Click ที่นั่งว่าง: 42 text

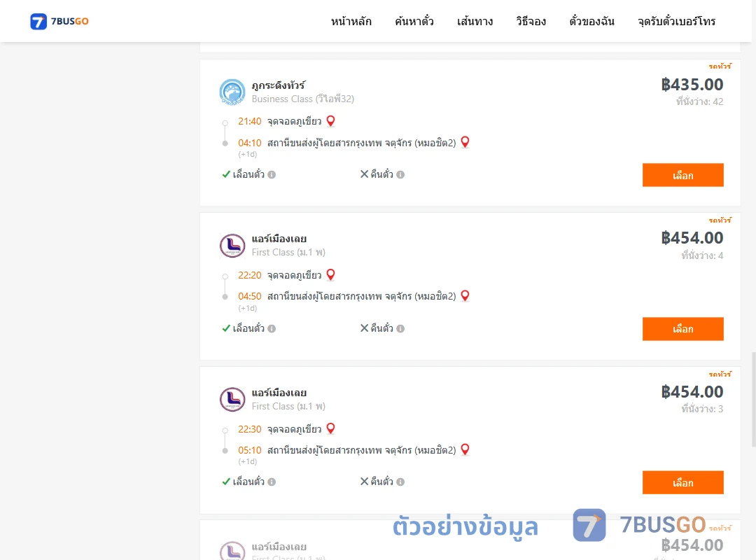click(x=699, y=101)
